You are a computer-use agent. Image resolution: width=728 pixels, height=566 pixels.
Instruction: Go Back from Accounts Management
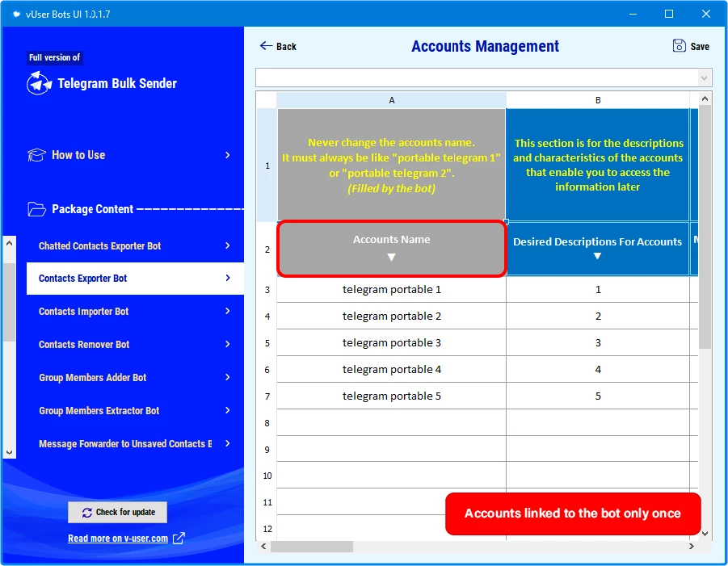278,46
